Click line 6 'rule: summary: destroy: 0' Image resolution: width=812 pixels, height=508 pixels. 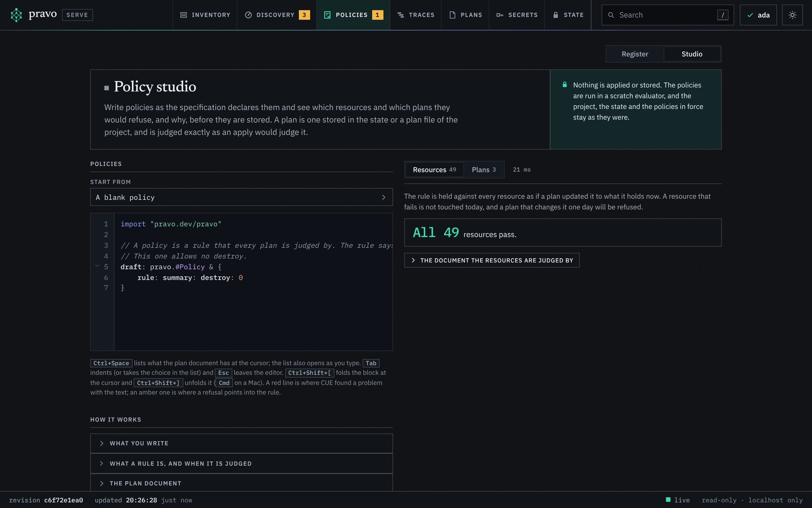190,277
